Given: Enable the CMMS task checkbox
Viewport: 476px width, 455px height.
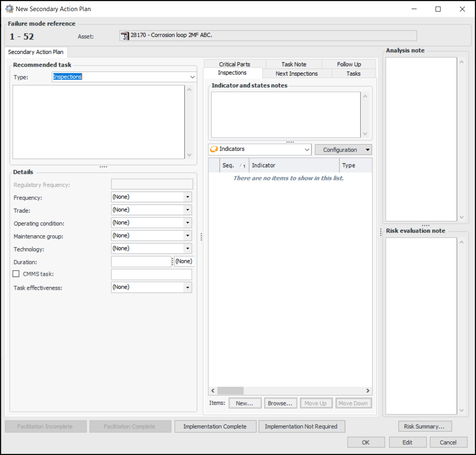Looking at the screenshot, I should [16, 274].
